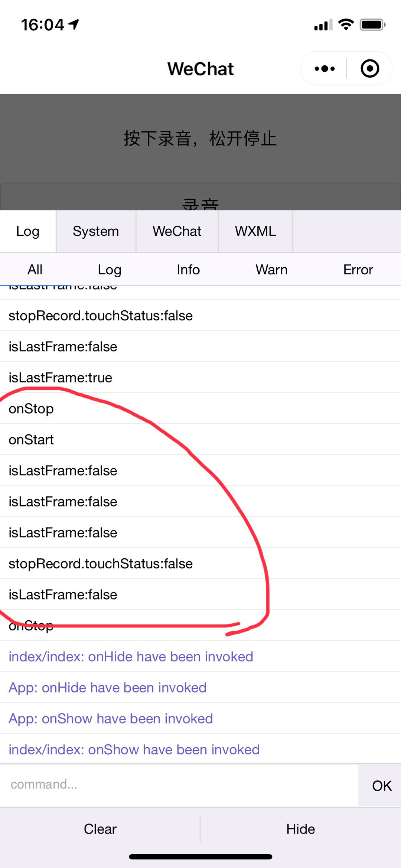Focus the command input field
Screen dimensions: 401x868
pyautogui.click(x=179, y=785)
